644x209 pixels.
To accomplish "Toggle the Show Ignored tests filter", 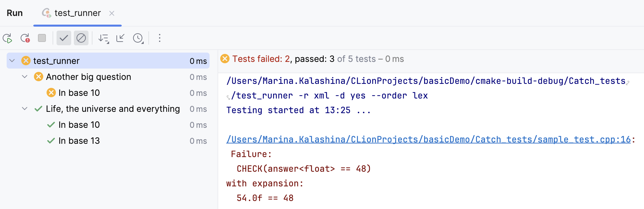I will click(x=81, y=38).
